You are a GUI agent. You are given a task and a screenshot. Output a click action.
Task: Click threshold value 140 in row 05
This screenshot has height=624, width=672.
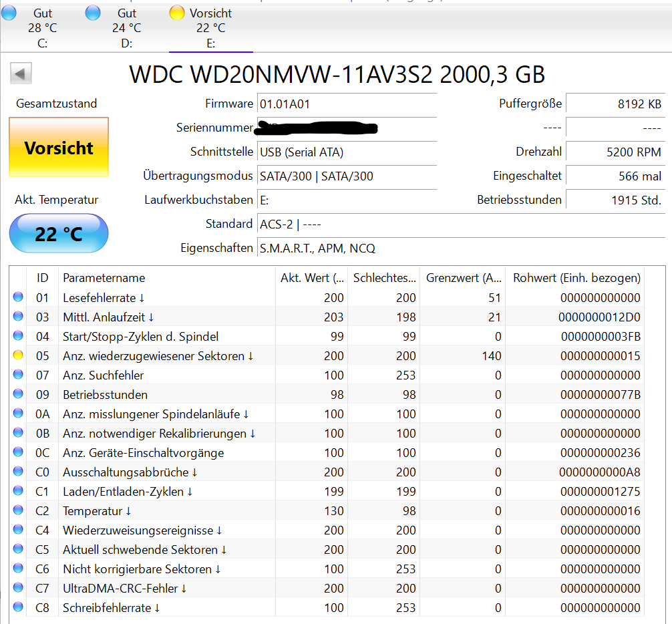tap(492, 356)
